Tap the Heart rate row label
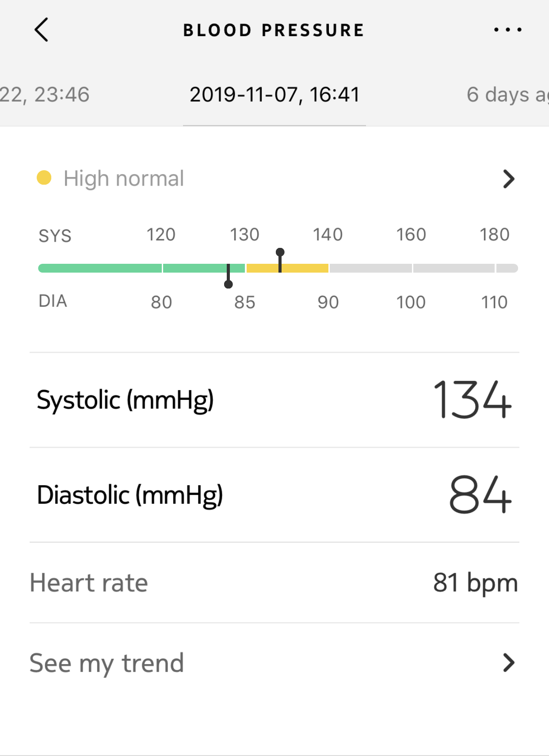This screenshot has width=549, height=756. [89, 583]
